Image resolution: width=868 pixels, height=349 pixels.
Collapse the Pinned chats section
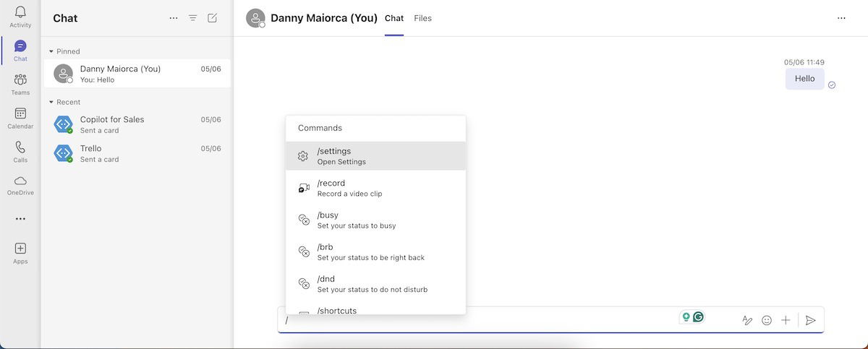tap(51, 51)
